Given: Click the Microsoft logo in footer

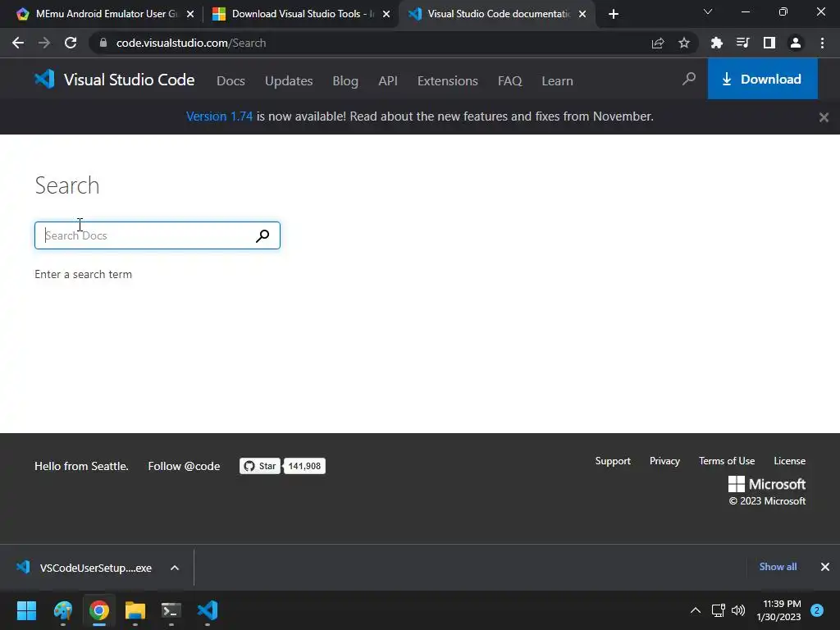Looking at the screenshot, I should pyautogui.click(x=767, y=484).
